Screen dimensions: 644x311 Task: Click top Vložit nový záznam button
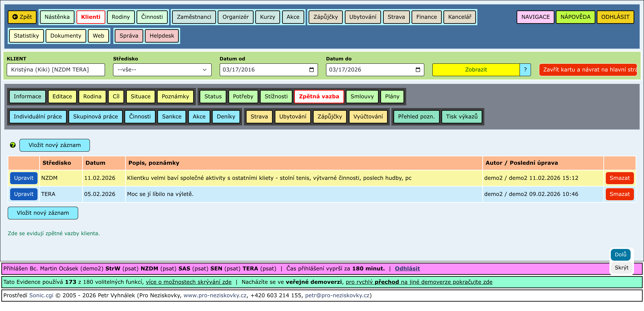pyautogui.click(x=55, y=145)
